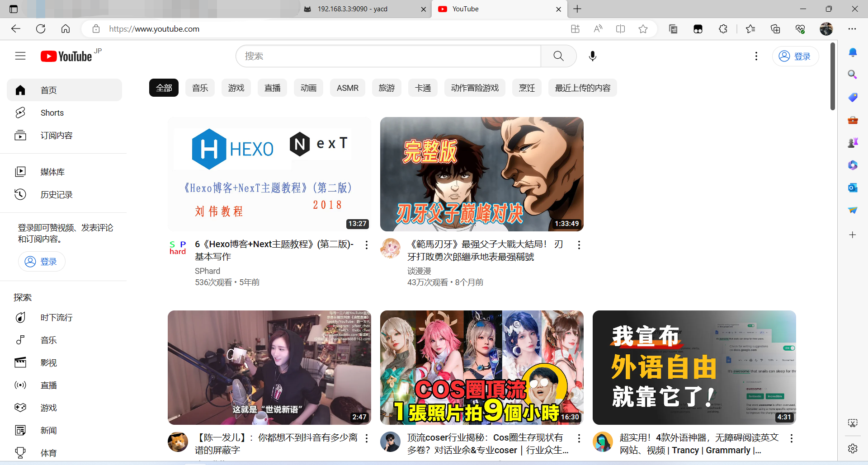Open Drop in the Edge sidebar
This screenshot has width=868, height=465.
click(852, 210)
